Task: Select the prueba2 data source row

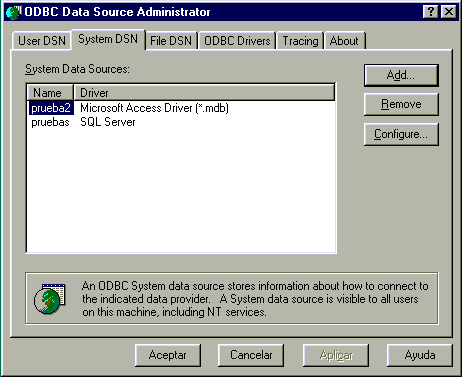Action: tap(181, 108)
